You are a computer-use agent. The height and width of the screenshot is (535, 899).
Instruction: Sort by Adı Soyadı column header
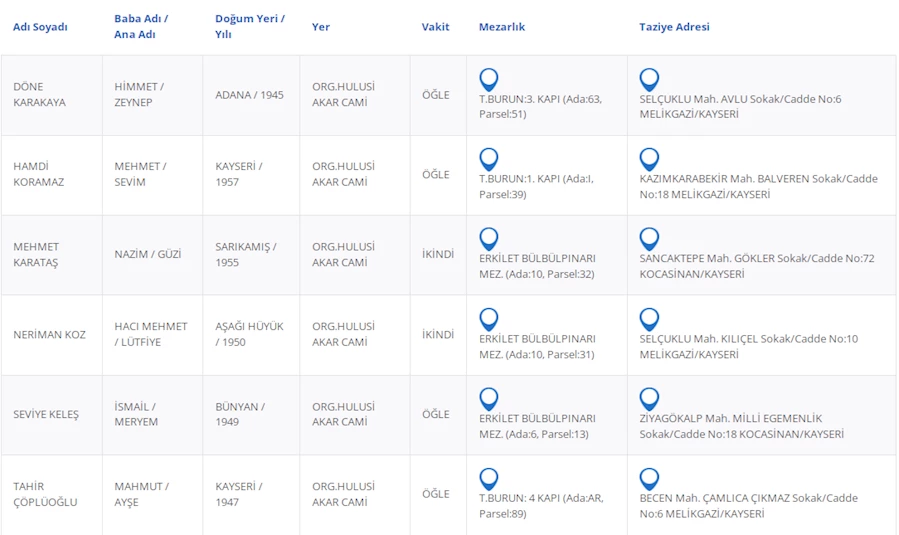40,27
